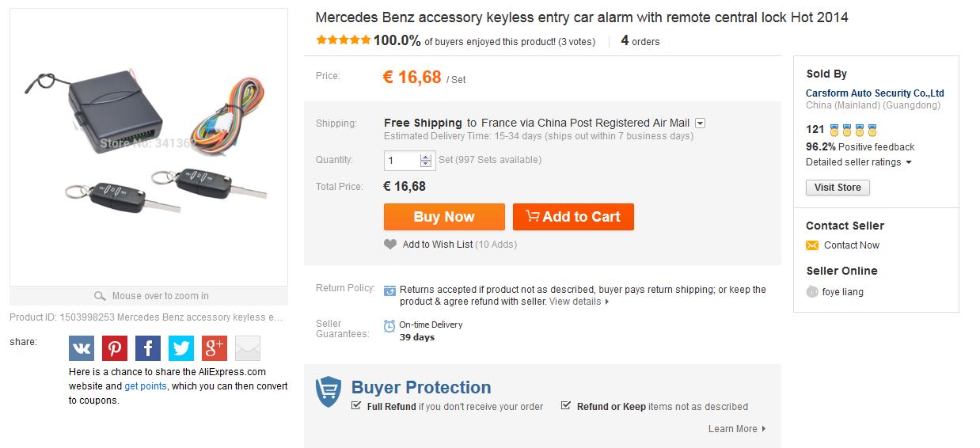The width and height of the screenshot is (980, 448).
Task: Expand return policy View details
Action: click(579, 302)
